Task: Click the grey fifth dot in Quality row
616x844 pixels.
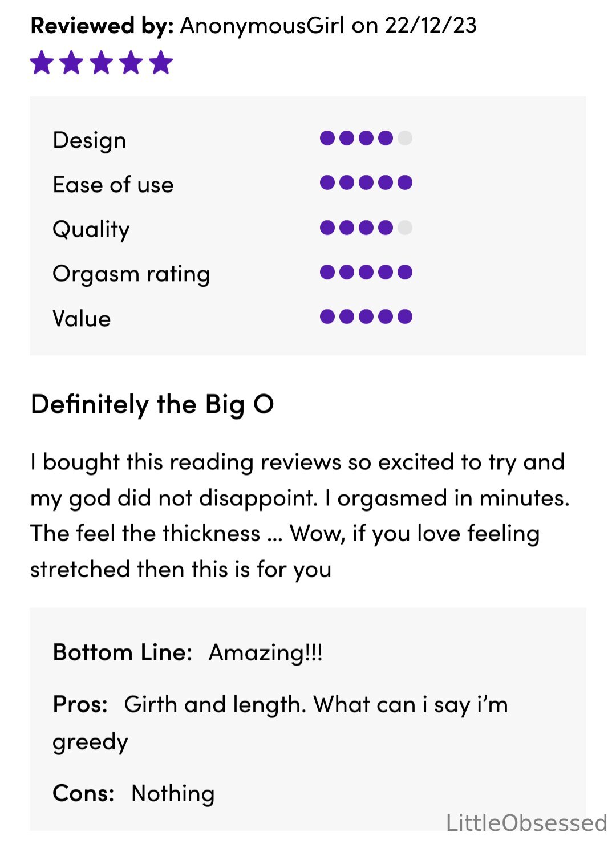Action: 405,228
